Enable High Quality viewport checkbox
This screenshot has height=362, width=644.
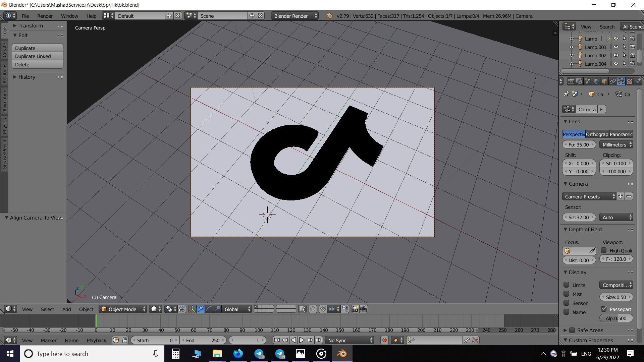coord(604,250)
